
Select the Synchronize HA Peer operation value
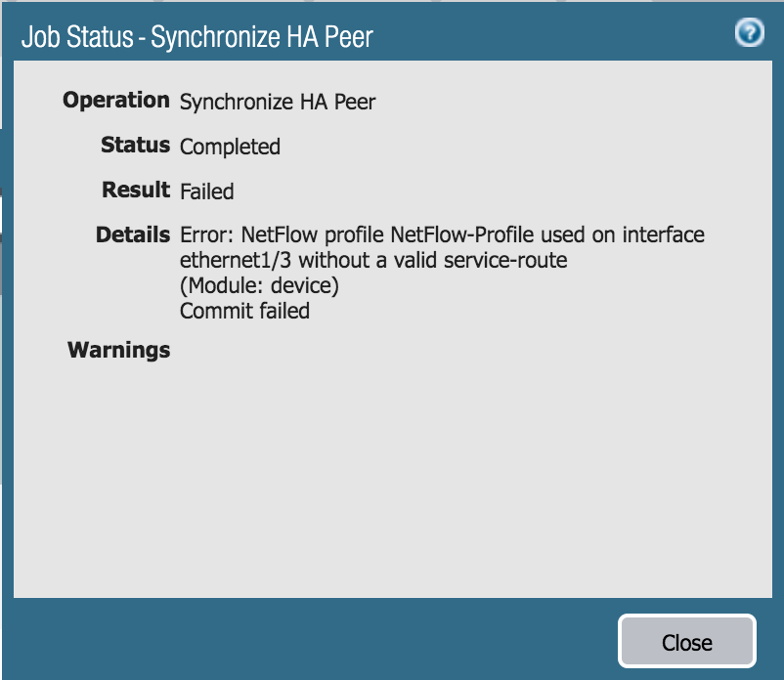278,102
